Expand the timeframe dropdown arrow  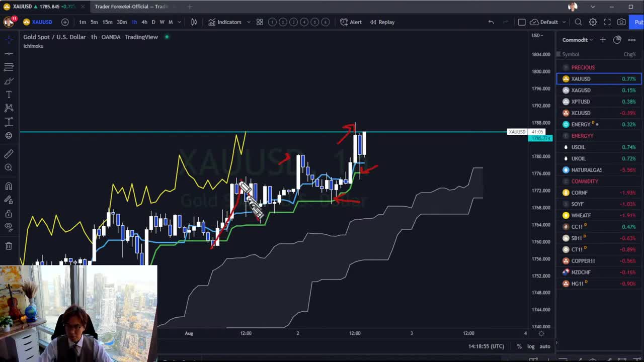tap(179, 22)
